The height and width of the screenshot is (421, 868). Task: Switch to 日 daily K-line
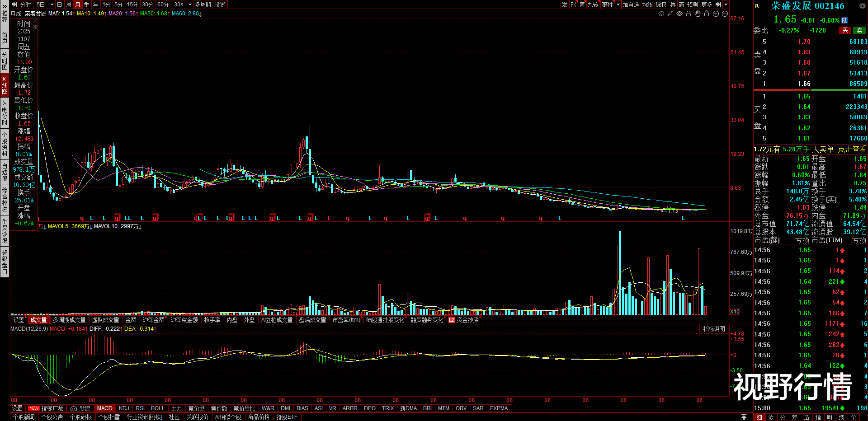[x=59, y=5]
